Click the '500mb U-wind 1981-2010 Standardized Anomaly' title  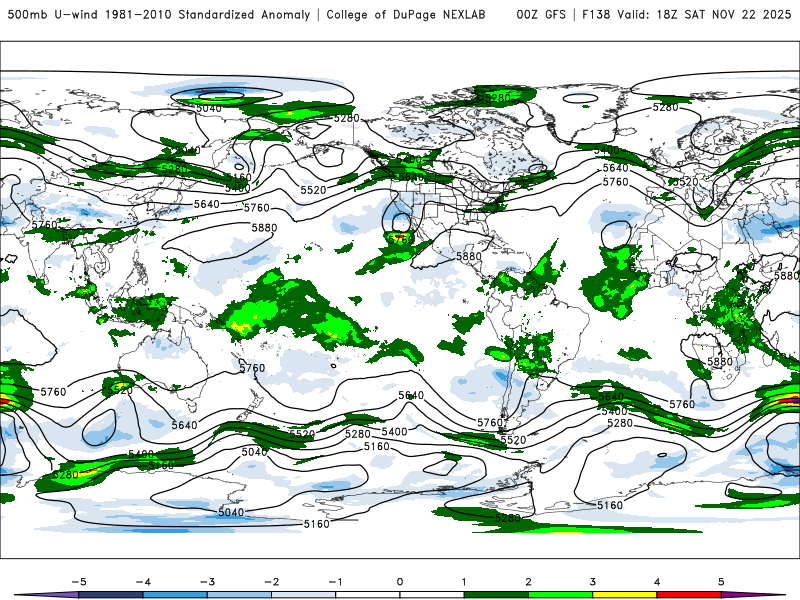[x=158, y=15]
